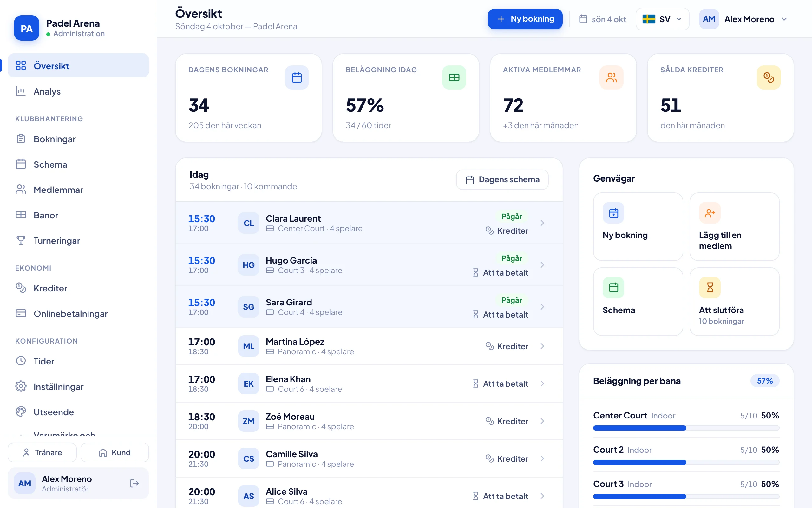Viewport: 812px width, 508px height.
Task: Click the PA Padel Arena logo
Action: 27,28
